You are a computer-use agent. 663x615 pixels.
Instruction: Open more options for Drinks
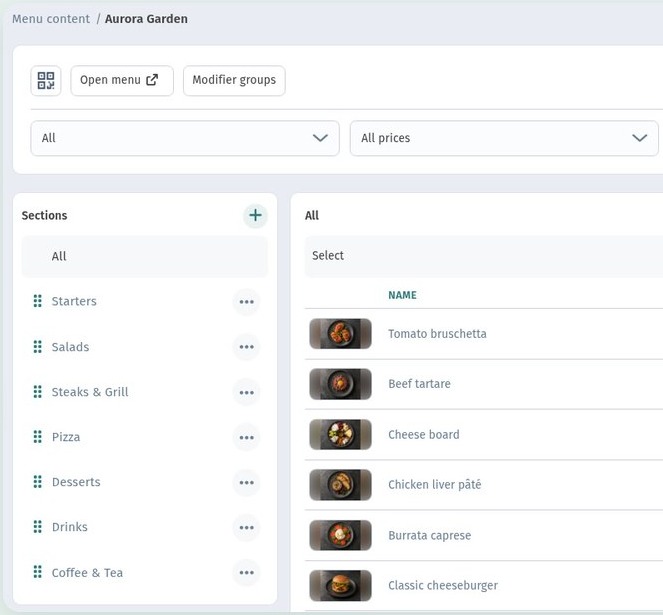[x=246, y=527]
